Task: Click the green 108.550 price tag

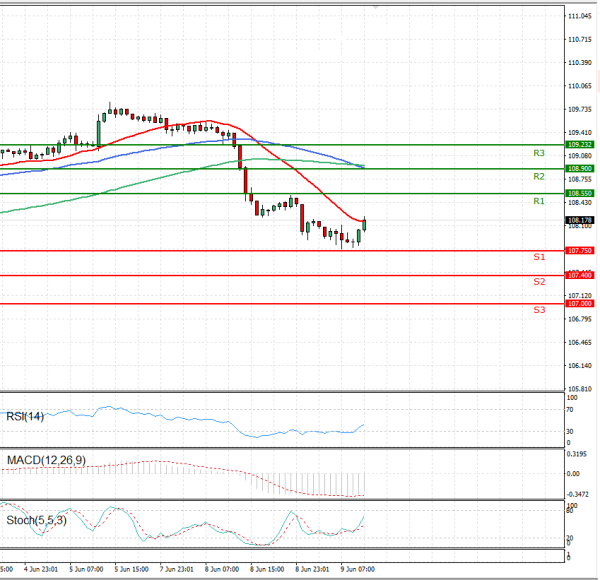Action: [x=578, y=192]
